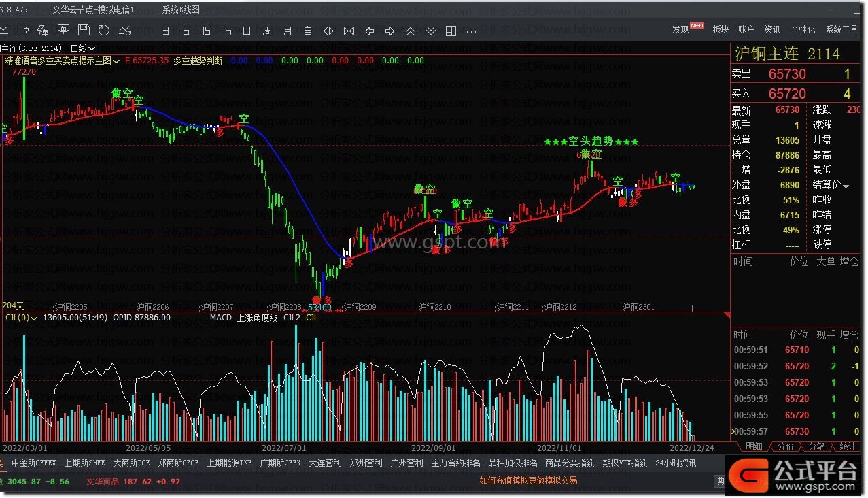Screen dimensions: 868x498
Task: Switch to the 分笔 tab
Action: tap(816, 446)
